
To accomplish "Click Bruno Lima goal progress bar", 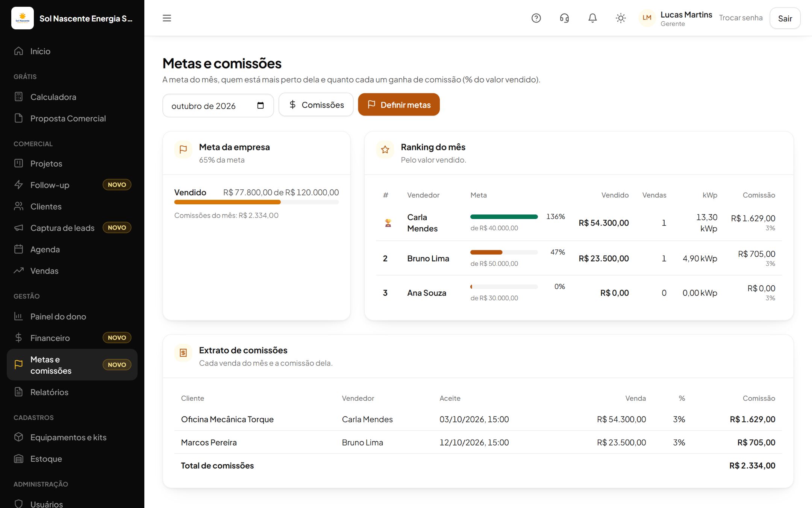I will point(504,252).
